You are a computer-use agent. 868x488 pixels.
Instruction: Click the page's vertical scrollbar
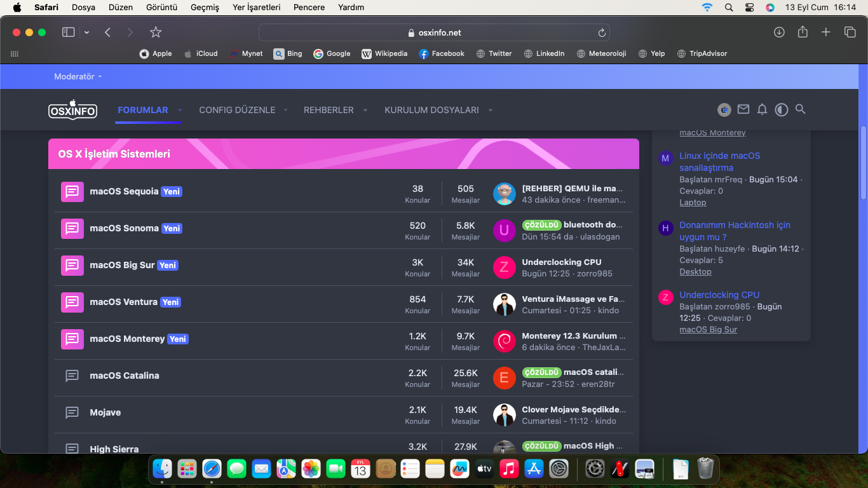[x=864, y=163]
